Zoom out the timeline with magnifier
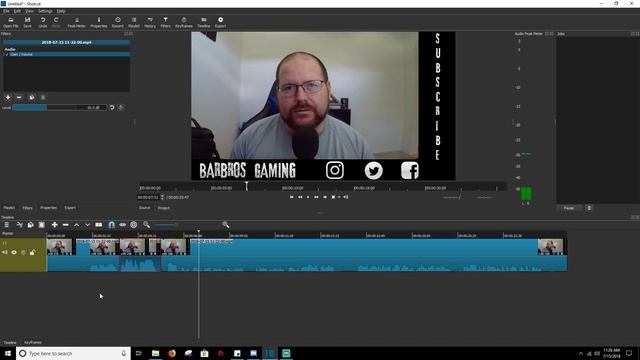640x360 pixels. tap(146, 225)
